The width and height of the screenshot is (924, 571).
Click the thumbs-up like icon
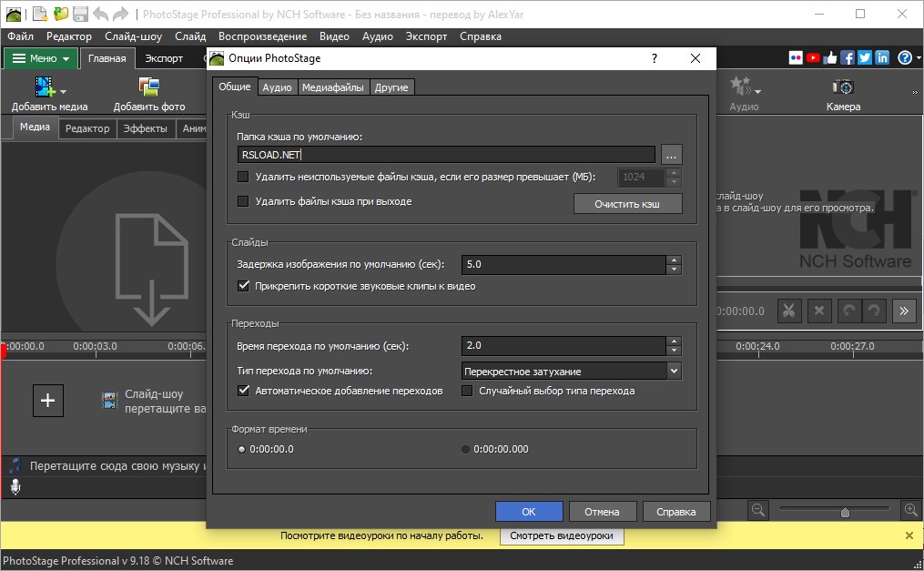click(x=830, y=57)
